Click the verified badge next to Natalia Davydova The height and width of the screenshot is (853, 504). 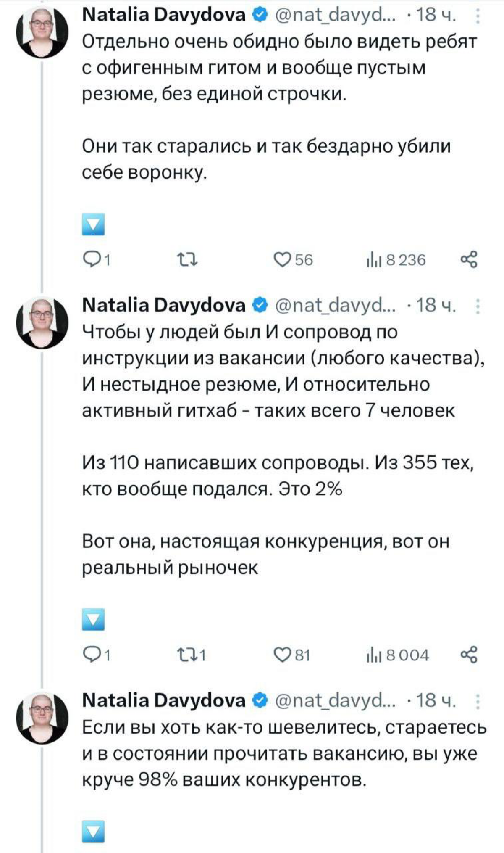(x=260, y=14)
